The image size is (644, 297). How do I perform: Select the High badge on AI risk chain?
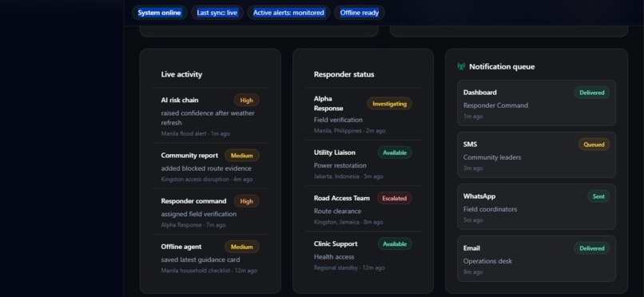pyautogui.click(x=246, y=100)
